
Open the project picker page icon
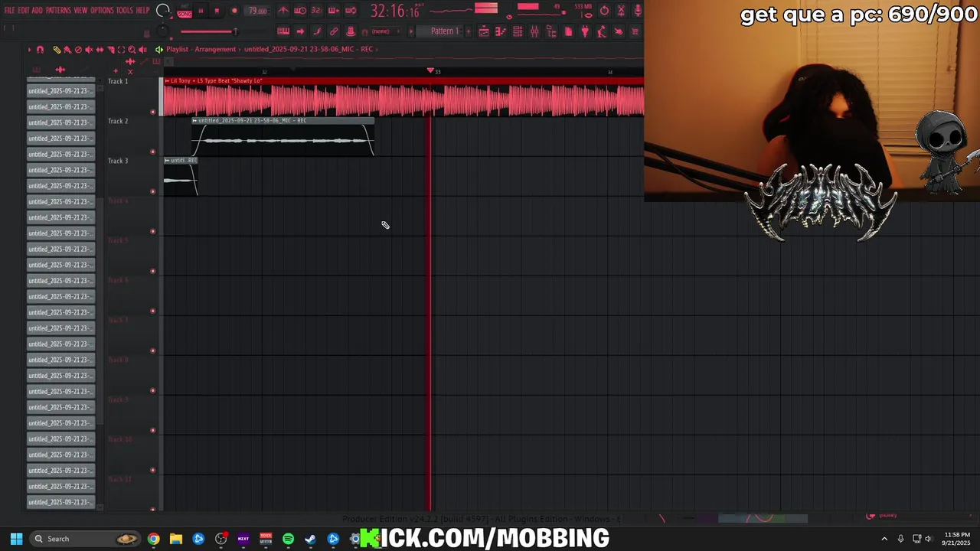pos(569,31)
